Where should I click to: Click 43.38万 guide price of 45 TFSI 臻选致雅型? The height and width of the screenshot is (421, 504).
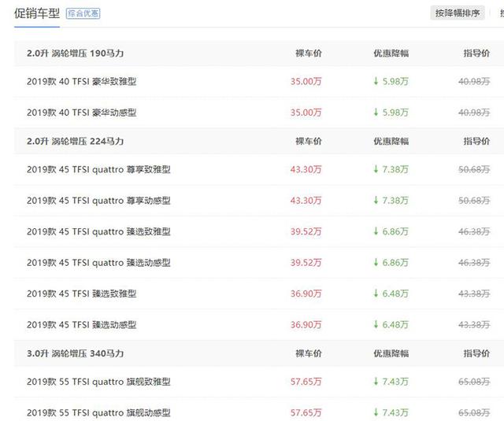tap(474, 294)
